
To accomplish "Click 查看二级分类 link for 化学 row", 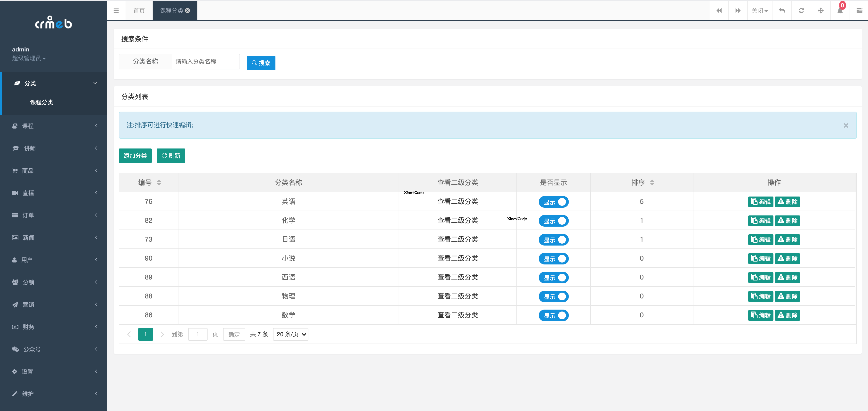I will [x=457, y=221].
